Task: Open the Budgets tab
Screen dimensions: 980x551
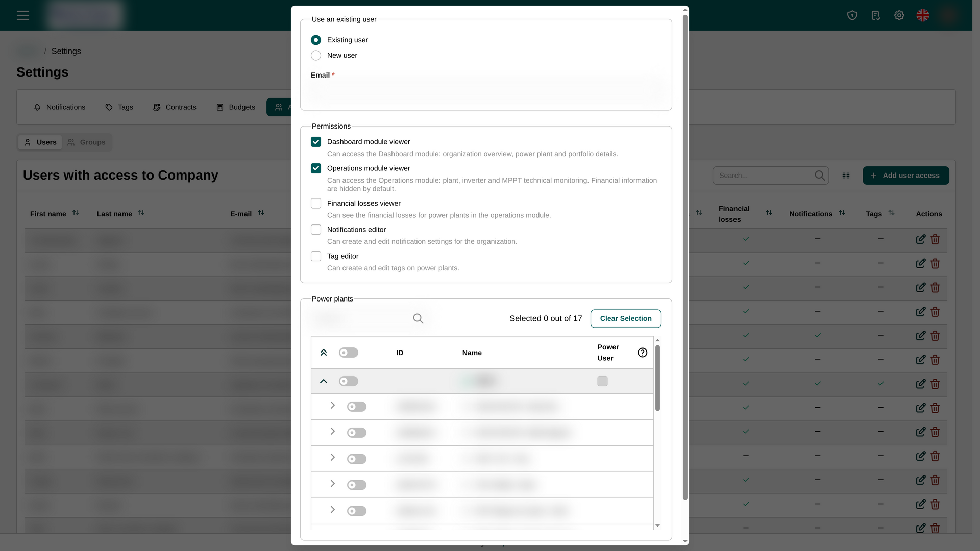Action: (236, 107)
